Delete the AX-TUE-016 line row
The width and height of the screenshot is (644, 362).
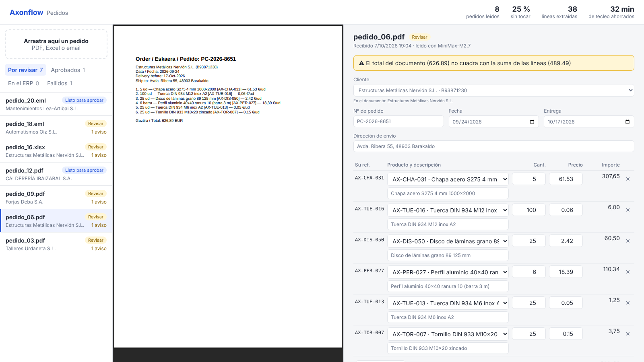[x=627, y=210]
